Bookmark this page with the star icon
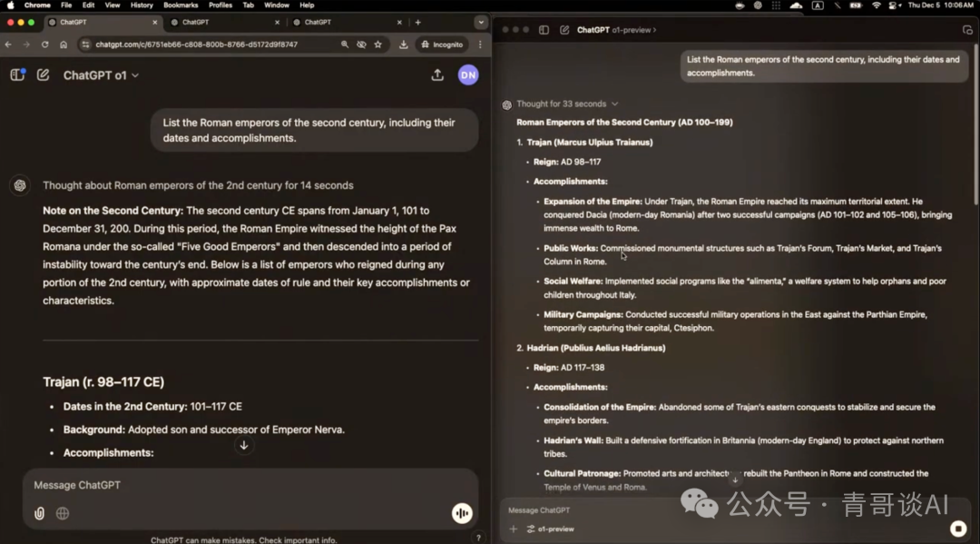 coord(378,45)
